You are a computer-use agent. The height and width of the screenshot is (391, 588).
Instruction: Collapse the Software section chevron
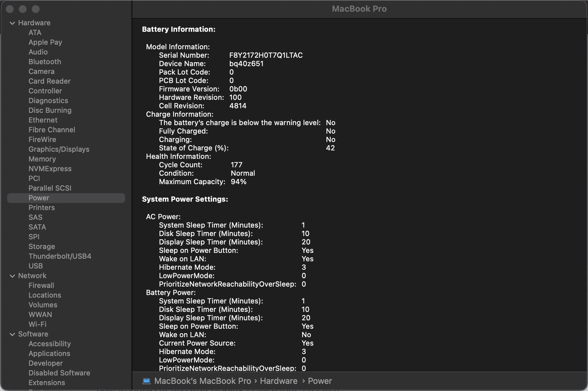coord(12,334)
